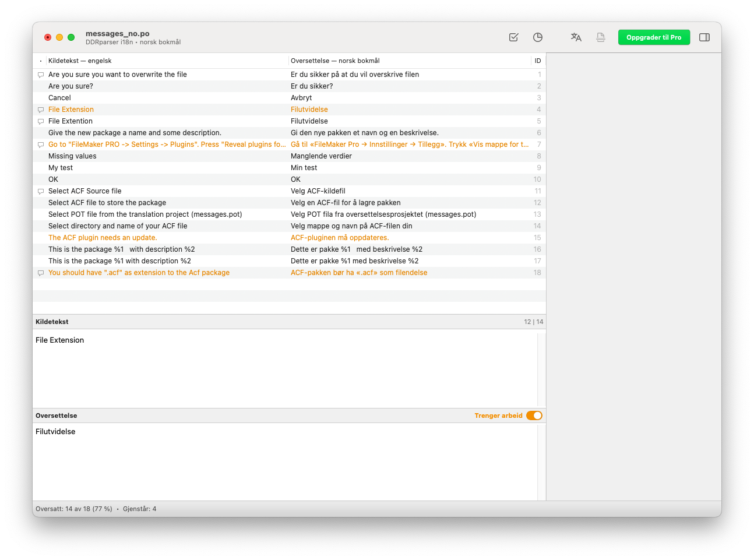Click the 'Kildetekst' source text area showing 'File Extension'

286,367
